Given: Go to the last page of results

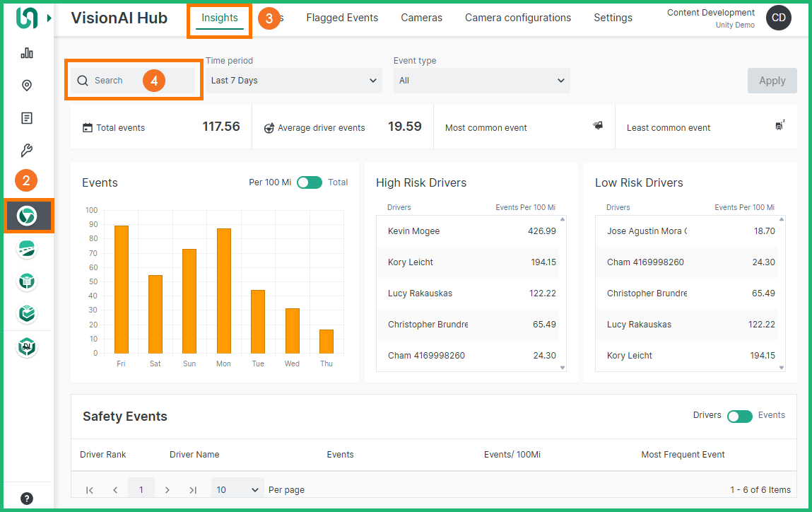Looking at the screenshot, I should point(192,490).
